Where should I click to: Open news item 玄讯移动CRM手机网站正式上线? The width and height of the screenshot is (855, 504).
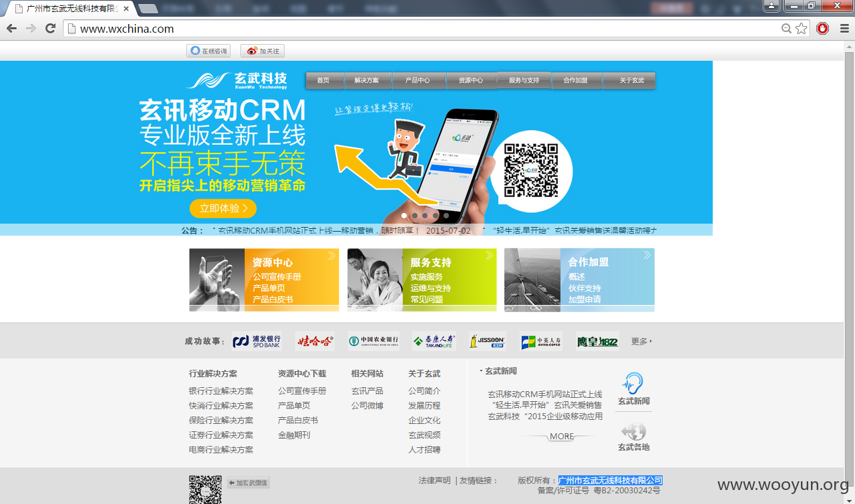pos(544,395)
